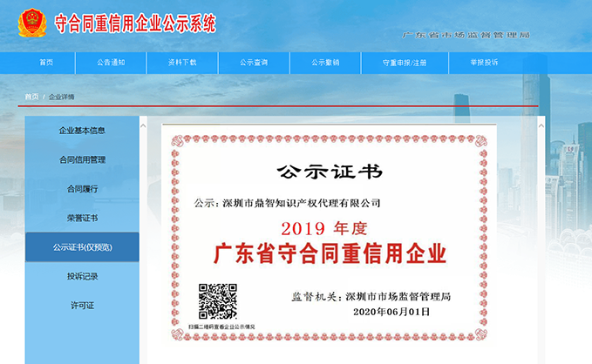The image size is (592, 364).
Task: Click the 首页 breadcrumb link
Action: [x=31, y=97]
